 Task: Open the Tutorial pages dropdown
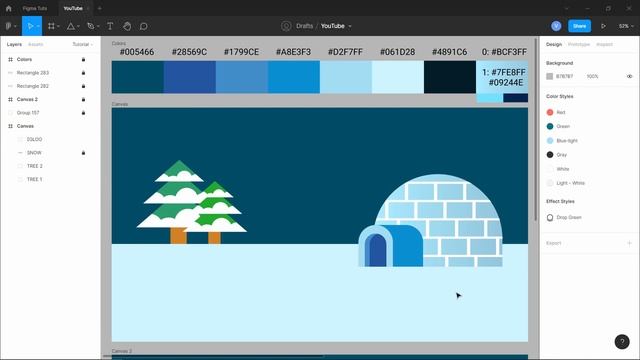pyautogui.click(x=82, y=44)
